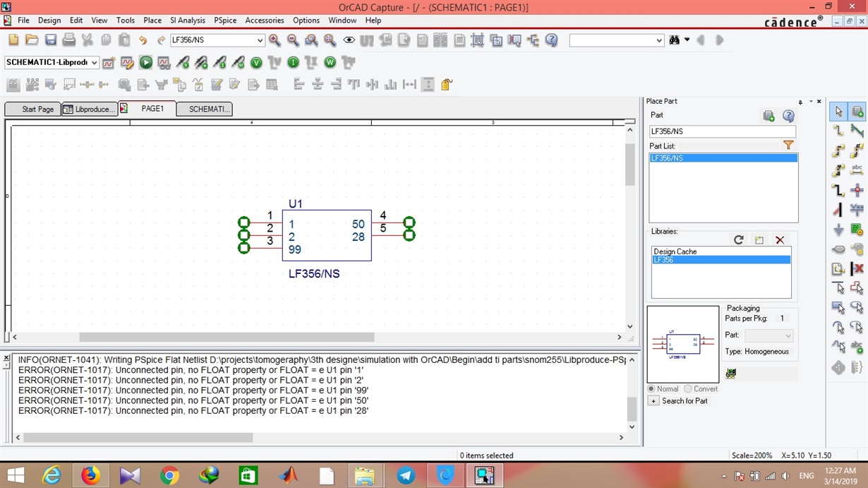Click the Windows Start button
Viewport: 868px width, 488px height.
coord(16,475)
